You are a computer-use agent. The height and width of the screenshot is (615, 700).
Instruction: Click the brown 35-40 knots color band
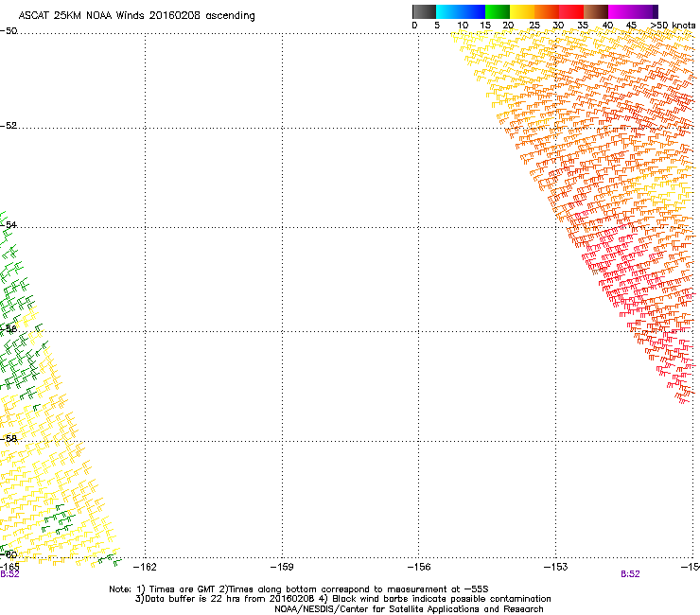tap(596, 11)
